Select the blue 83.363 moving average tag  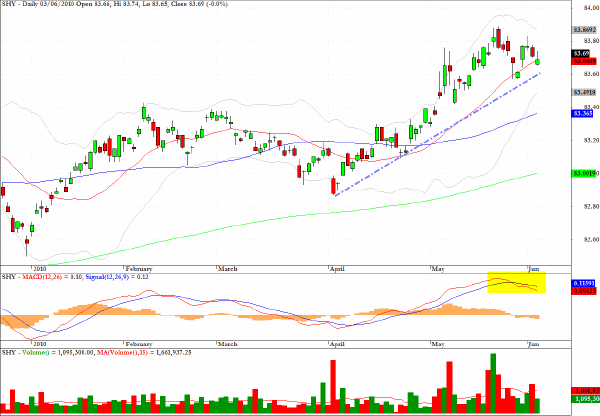[582, 113]
